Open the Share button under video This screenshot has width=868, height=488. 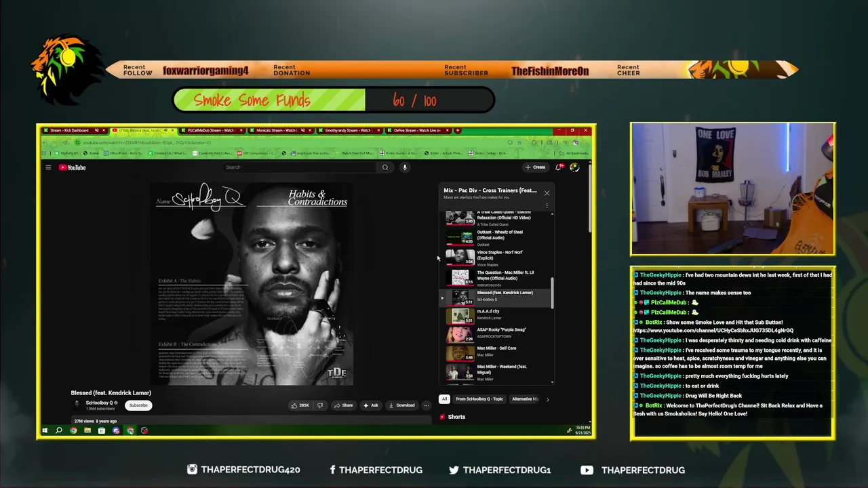[x=343, y=405]
